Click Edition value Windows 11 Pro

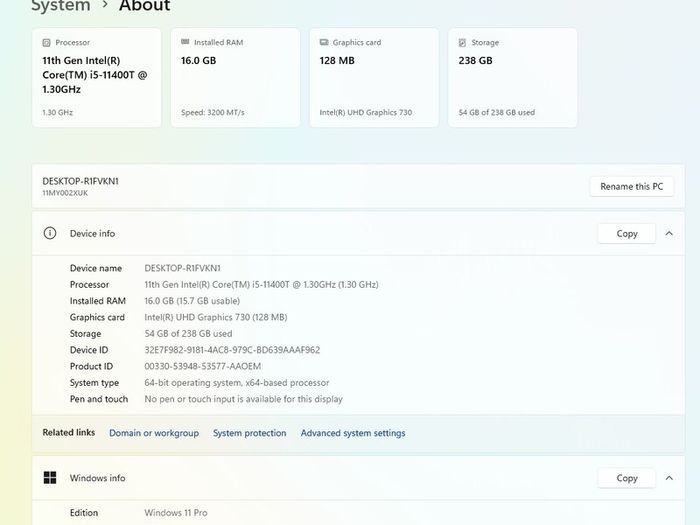(176, 513)
